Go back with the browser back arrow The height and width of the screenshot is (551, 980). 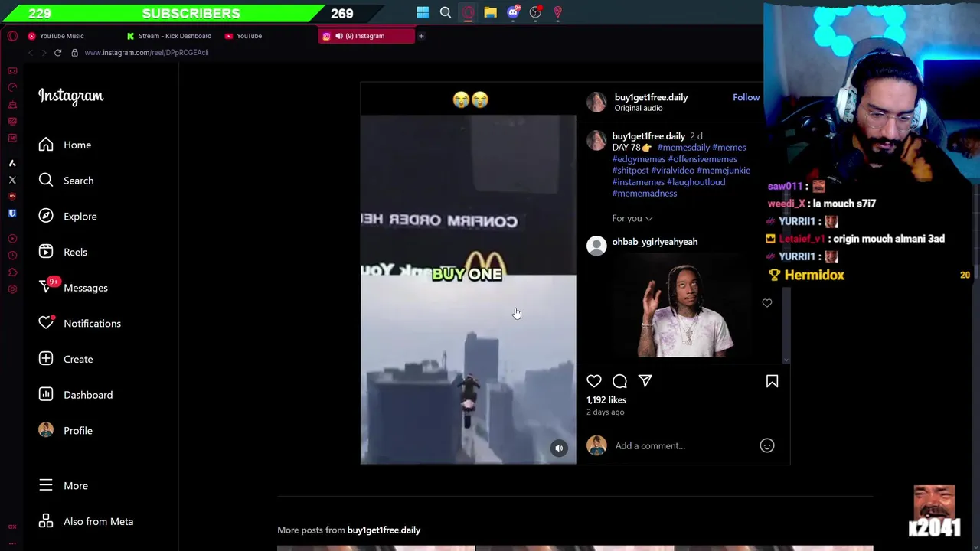tap(31, 53)
